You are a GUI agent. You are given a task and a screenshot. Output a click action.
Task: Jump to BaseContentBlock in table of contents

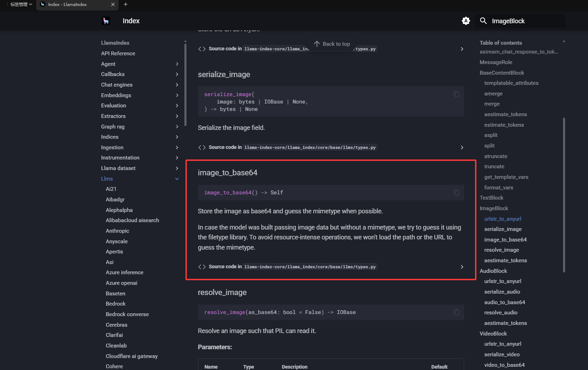(x=502, y=73)
